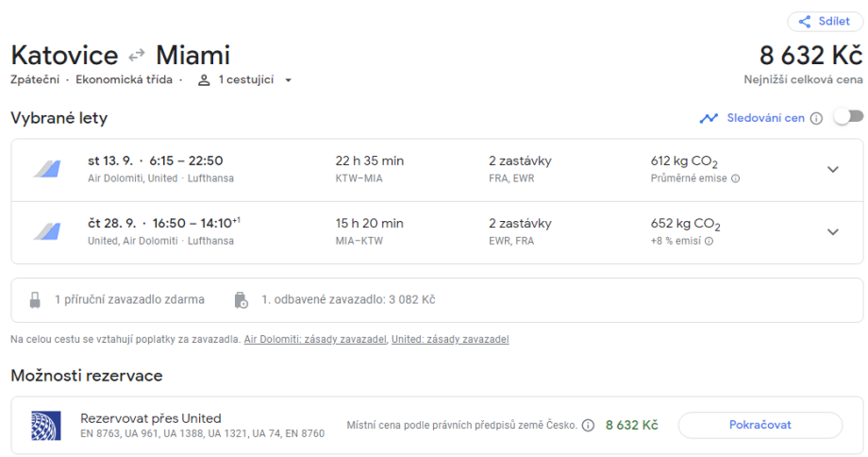Click the info icon beside +8 % emisí

709,241
